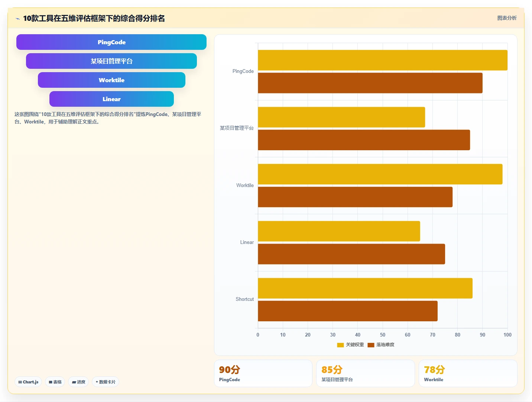532x402 pixels.
Task: Select the 某项目管理平台 funnel bar
Action: (111, 61)
